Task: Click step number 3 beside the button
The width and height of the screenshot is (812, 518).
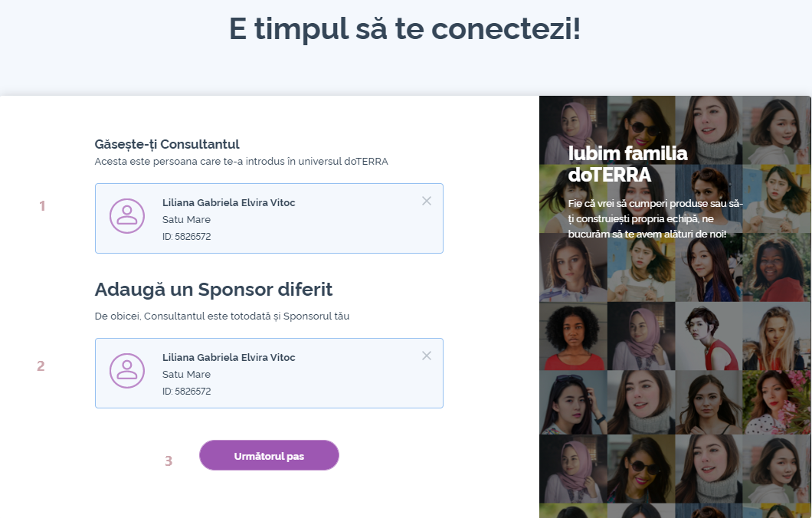Action: tap(169, 461)
